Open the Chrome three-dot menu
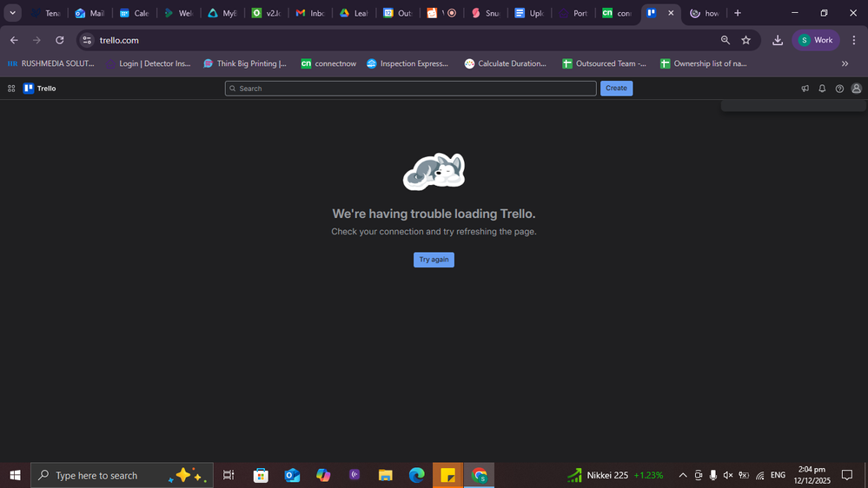This screenshot has height=488, width=868. [x=854, y=40]
